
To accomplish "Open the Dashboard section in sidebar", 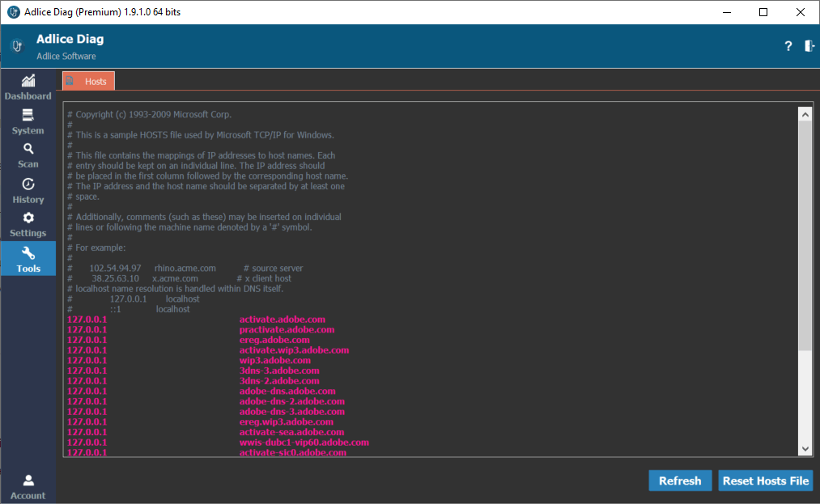I will (28, 87).
